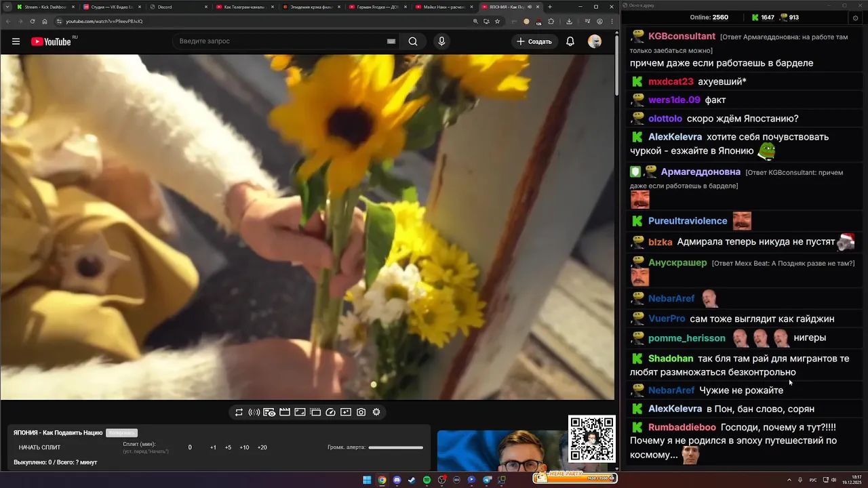Viewport: 868px width, 488px height.
Task: Take a screenshot with camera icon
Action: tap(361, 412)
